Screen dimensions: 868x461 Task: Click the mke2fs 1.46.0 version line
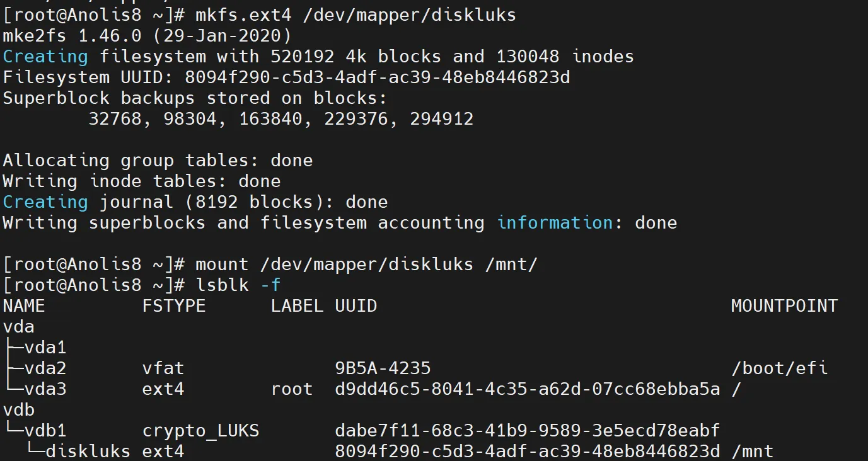tap(147, 35)
